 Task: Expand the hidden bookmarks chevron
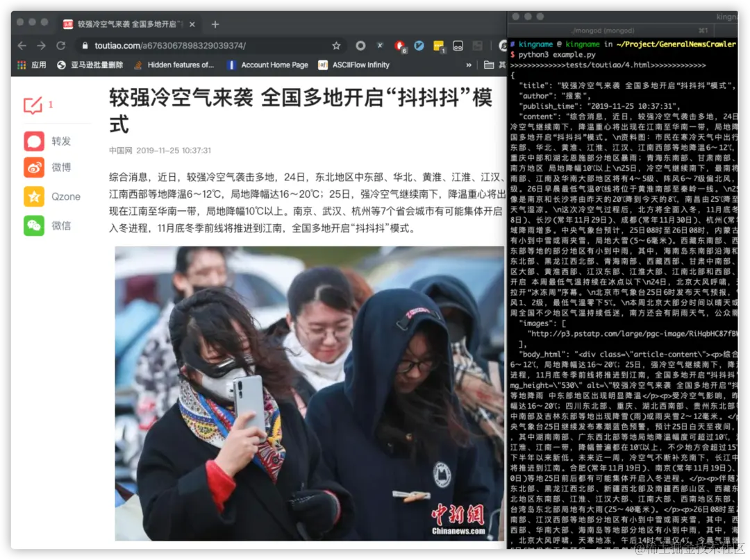[x=469, y=65]
